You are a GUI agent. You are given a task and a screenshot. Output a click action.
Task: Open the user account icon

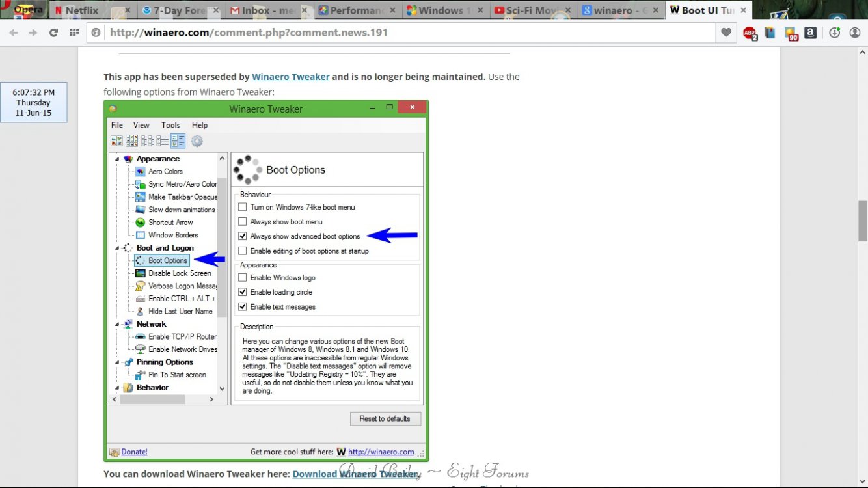point(855,33)
